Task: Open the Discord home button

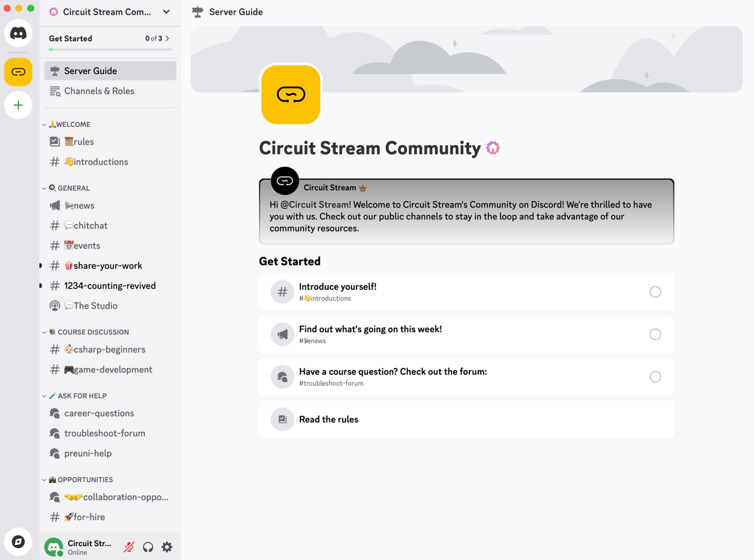Action: [18, 33]
